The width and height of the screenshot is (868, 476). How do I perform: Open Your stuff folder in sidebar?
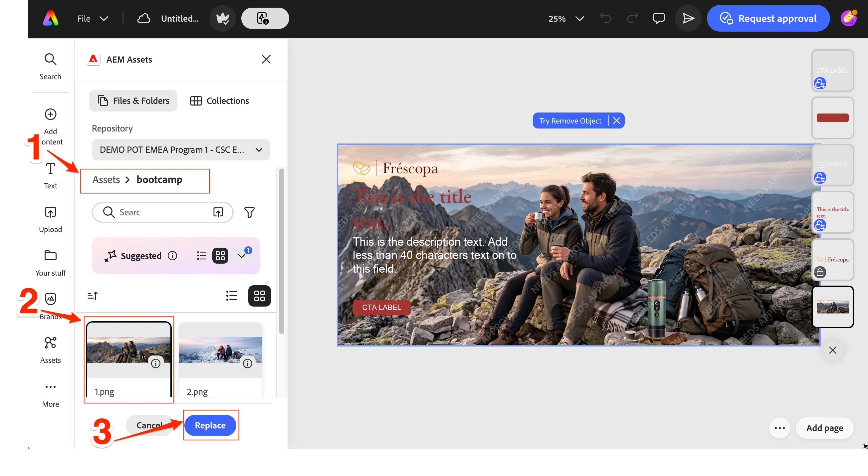50,263
